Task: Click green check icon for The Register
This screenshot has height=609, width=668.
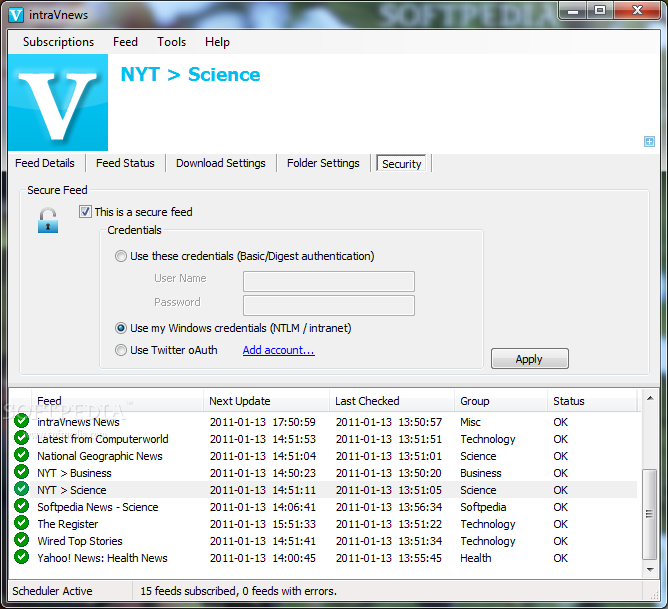Action: pyautogui.click(x=21, y=523)
